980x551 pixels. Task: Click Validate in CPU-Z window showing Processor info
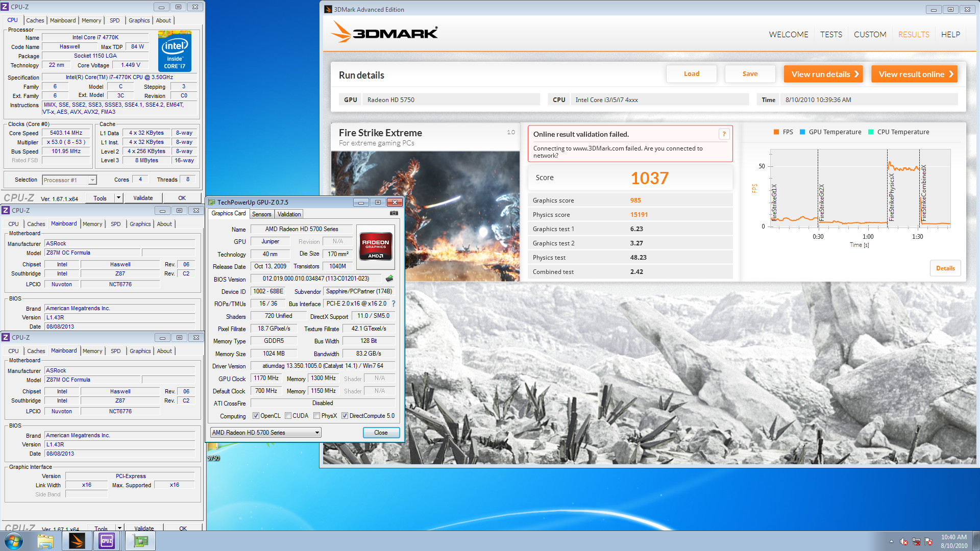tap(143, 198)
